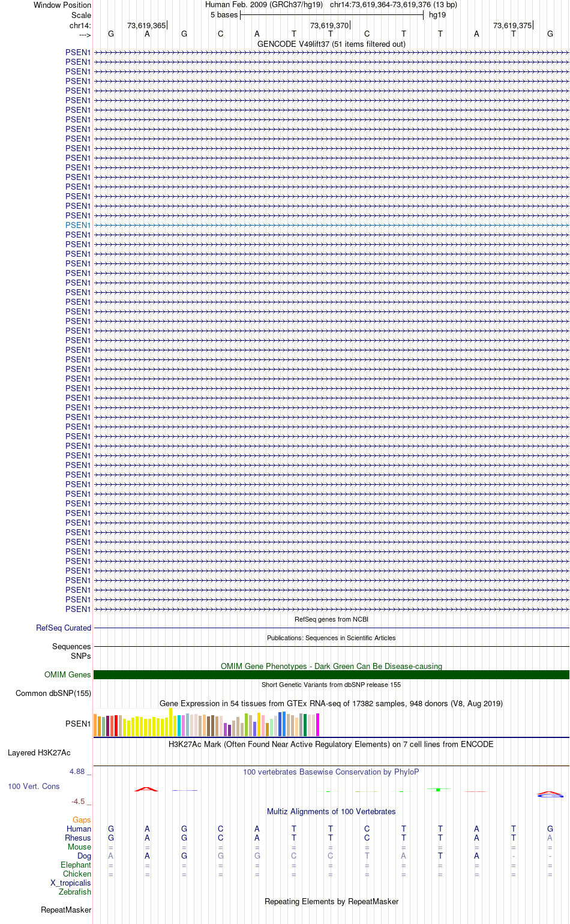Click the H3K27Ac Mark track title
This screenshot has height=924, width=570.
331,745
